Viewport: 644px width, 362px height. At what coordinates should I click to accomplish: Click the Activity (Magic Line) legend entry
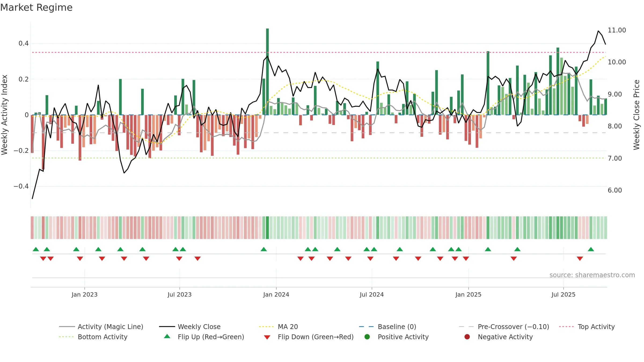101,327
